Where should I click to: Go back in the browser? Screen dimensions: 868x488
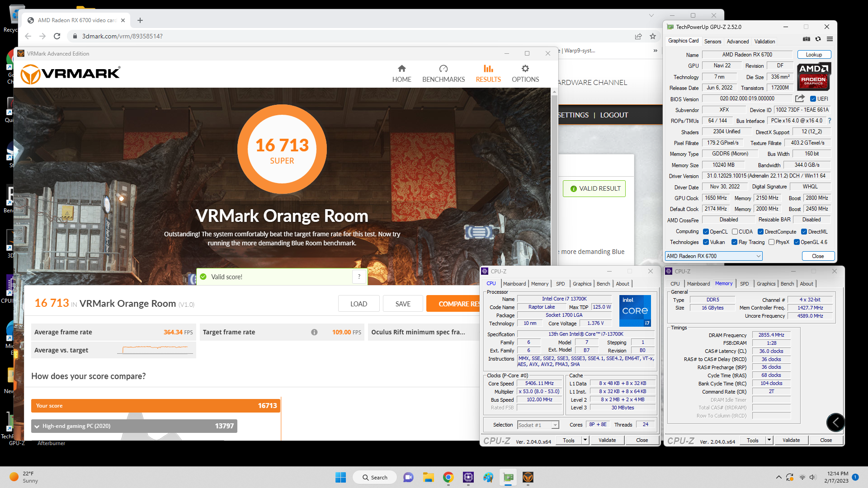[x=28, y=36]
